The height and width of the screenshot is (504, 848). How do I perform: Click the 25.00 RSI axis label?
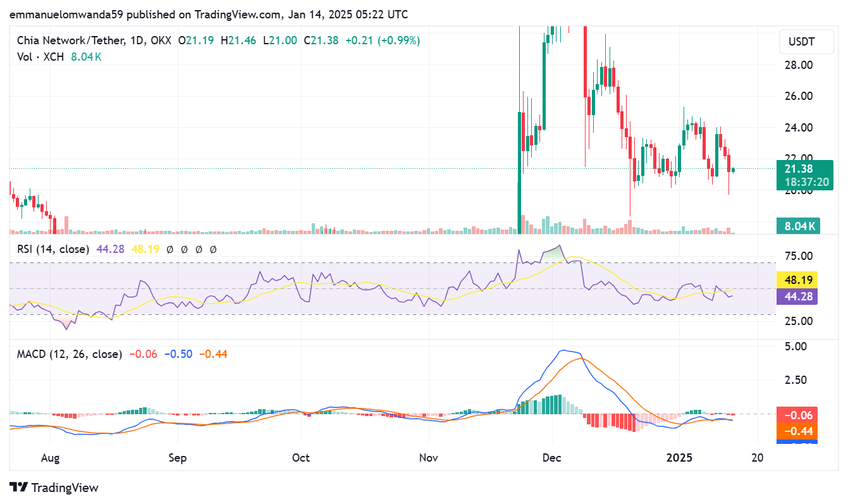tap(799, 321)
